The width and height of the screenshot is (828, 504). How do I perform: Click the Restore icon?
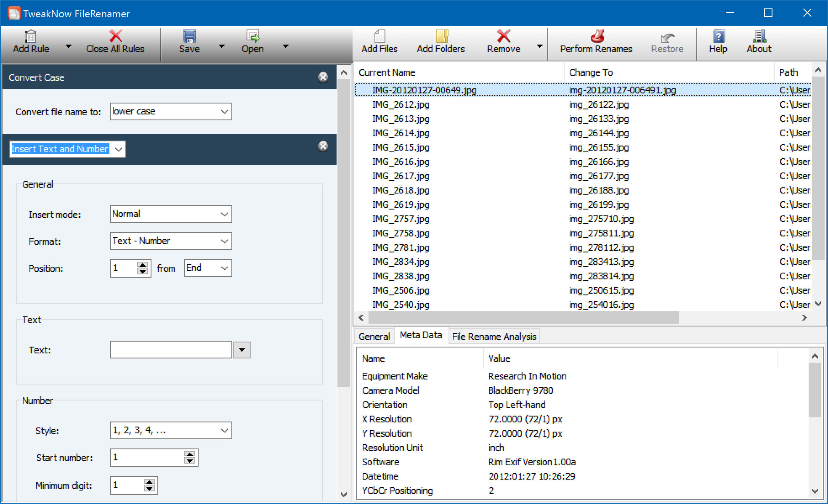(667, 37)
